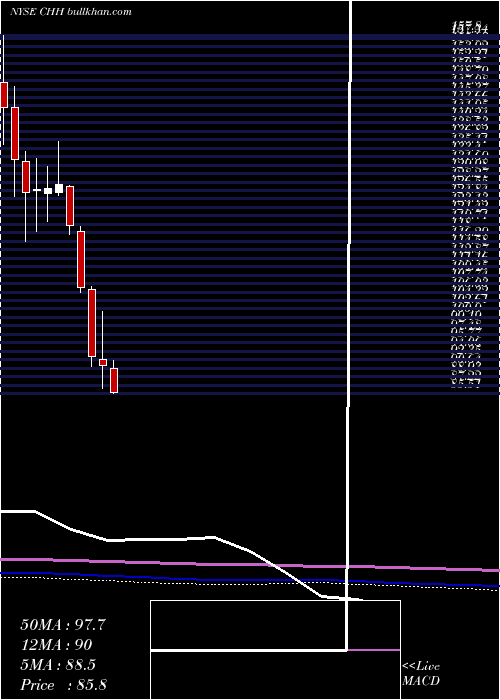This screenshot has height=700, width=500.
Task: Click the NYSE CHH bullkhan.com chart title
Action: [x=71, y=12]
